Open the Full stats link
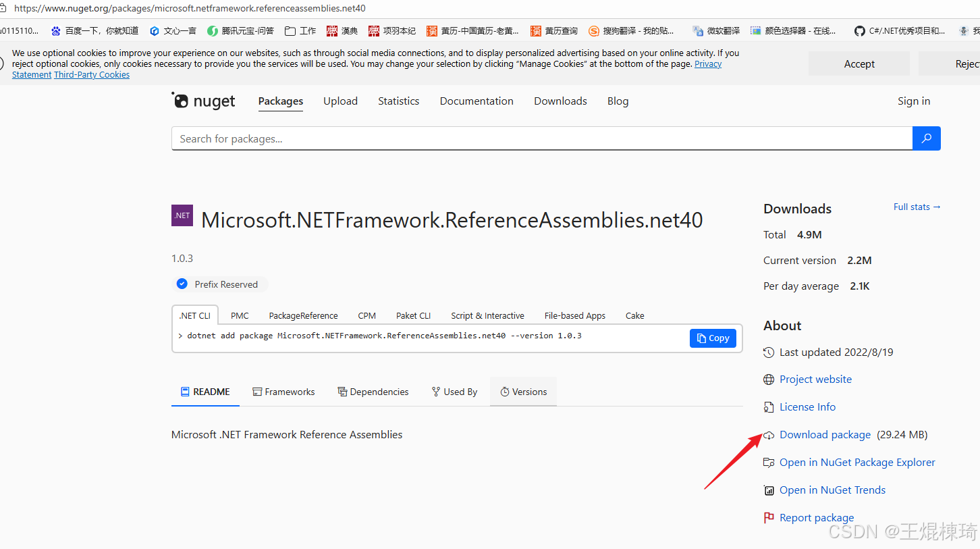The height and width of the screenshot is (549, 980). pos(916,207)
